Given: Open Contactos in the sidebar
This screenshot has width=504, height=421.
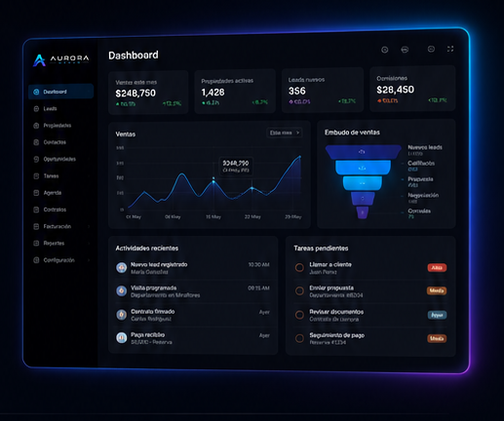Looking at the screenshot, I should point(55,142).
